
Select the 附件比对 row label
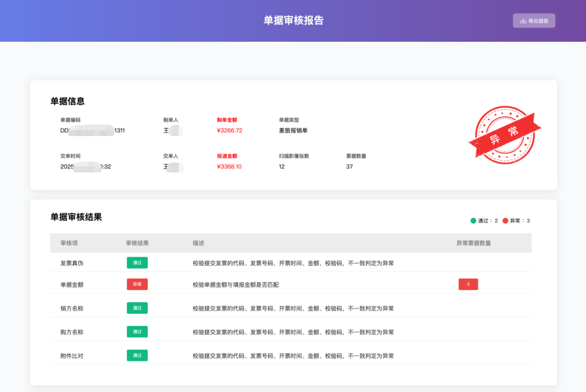tap(72, 356)
